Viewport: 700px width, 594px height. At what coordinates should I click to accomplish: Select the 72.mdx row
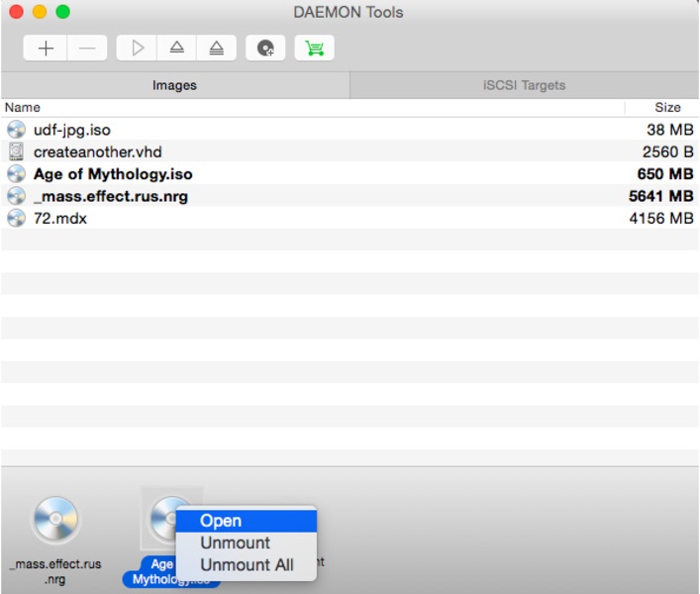(350, 218)
